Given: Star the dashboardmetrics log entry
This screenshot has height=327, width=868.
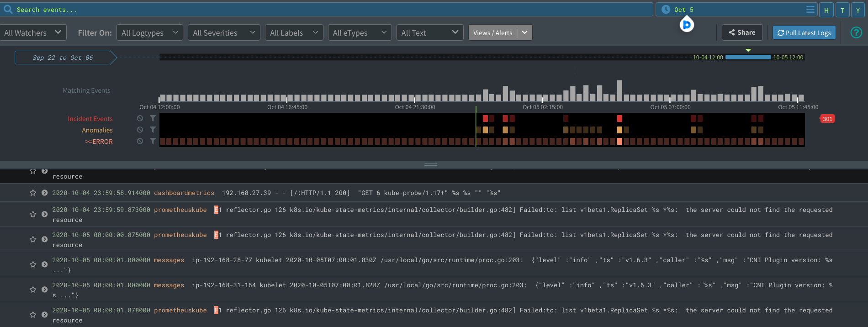Looking at the screenshot, I should [33, 193].
